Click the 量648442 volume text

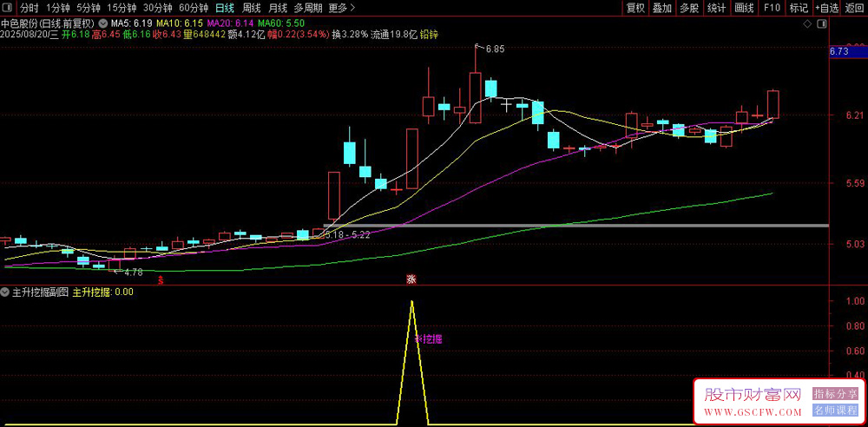click(204, 35)
